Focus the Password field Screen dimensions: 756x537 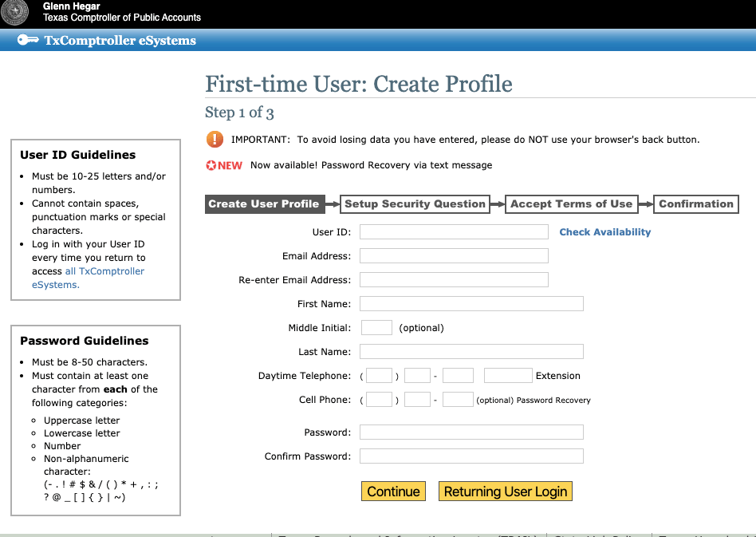point(471,432)
